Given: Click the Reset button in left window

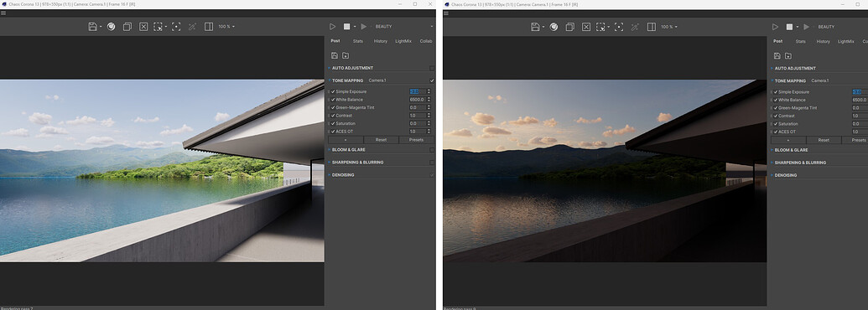Looking at the screenshot, I should (x=381, y=140).
